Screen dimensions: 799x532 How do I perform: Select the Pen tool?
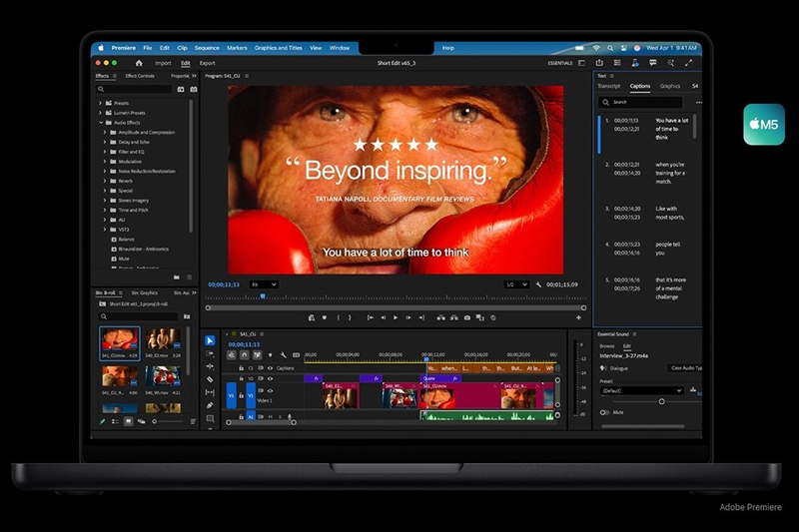210,405
